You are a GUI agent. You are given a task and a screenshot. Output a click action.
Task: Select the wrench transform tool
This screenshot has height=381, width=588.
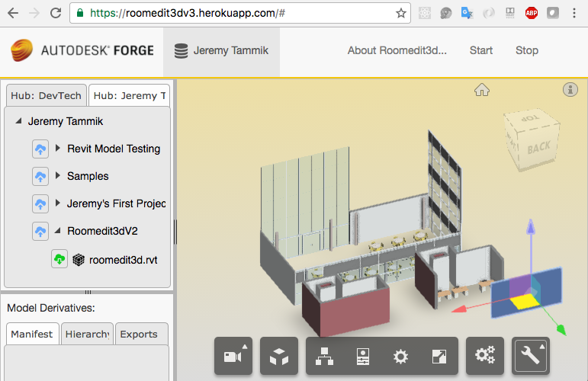click(531, 357)
